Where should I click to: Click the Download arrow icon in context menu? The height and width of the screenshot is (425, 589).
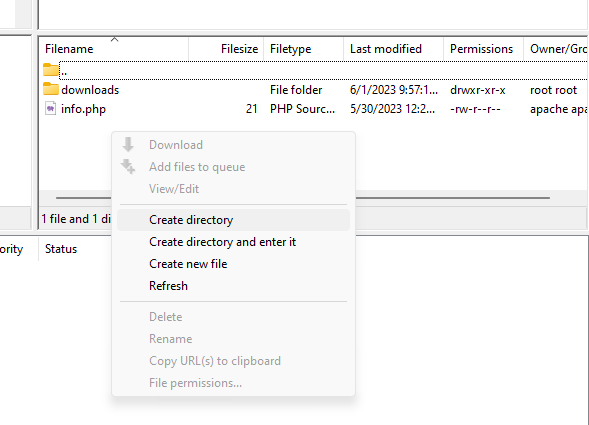128,144
